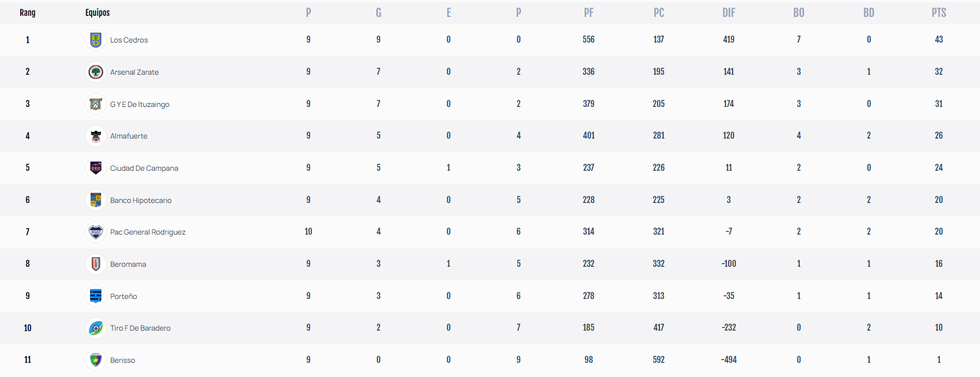Click the DIF column header

[729, 13]
